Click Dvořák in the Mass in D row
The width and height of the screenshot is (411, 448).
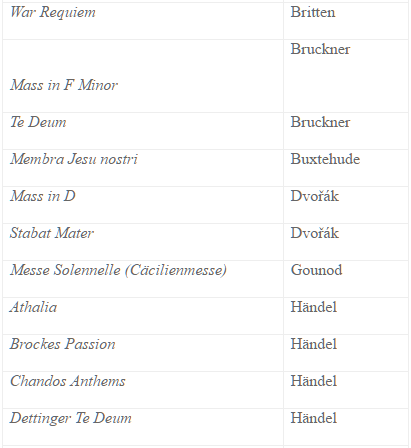pos(314,196)
